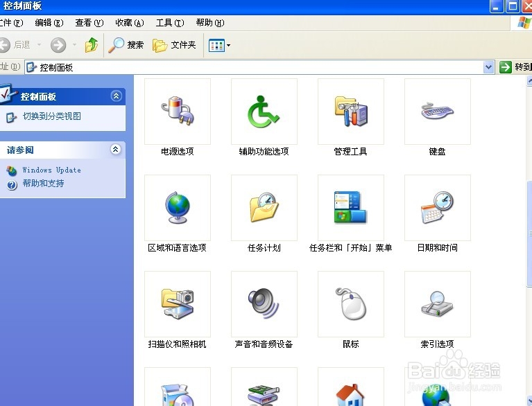
Task: Click the Forward arrow toolbar button
Action: pos(58,45)
